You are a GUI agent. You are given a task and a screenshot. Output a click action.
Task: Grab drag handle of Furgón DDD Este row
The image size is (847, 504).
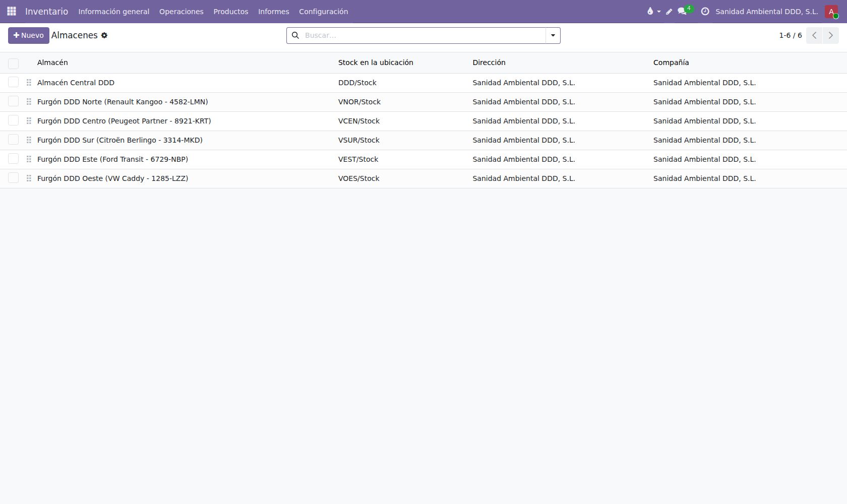[x=29, y=159]
